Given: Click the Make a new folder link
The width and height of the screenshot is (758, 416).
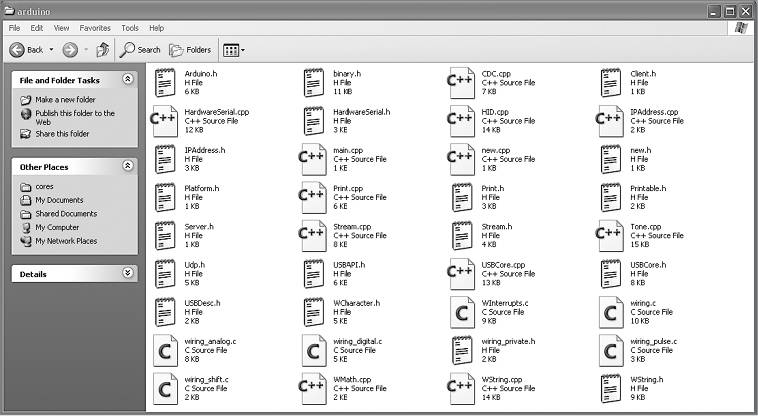Looking at the screenshot, I should [65, 100].
